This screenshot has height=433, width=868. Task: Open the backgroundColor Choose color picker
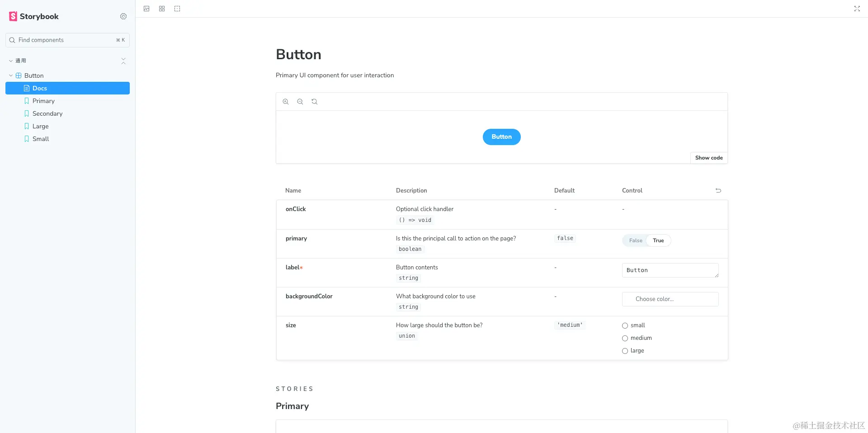pyautogui.click(x=670, y=299)
